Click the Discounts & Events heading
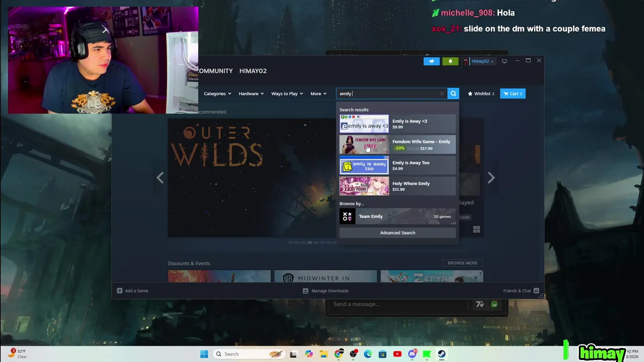Image resolution: width=644 pixels, height=362 pixels. coord(189,263)
